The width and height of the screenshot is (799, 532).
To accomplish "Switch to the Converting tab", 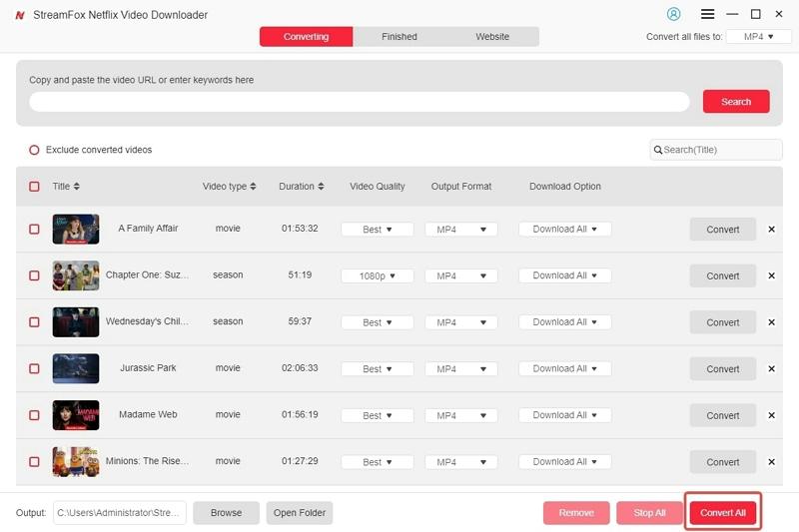I will pos(306,37).
